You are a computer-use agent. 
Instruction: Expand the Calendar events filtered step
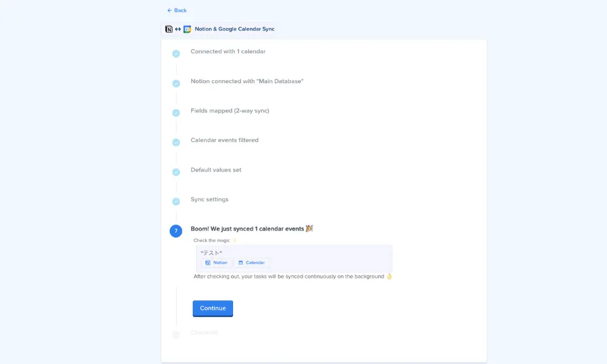225,140
